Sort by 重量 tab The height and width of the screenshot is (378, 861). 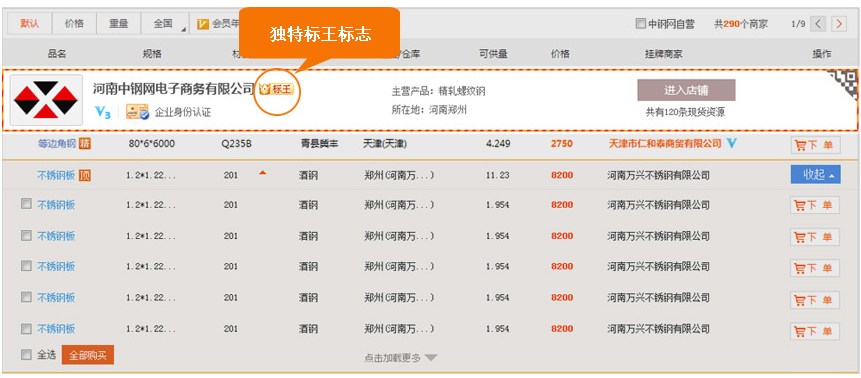coord(119,24)
